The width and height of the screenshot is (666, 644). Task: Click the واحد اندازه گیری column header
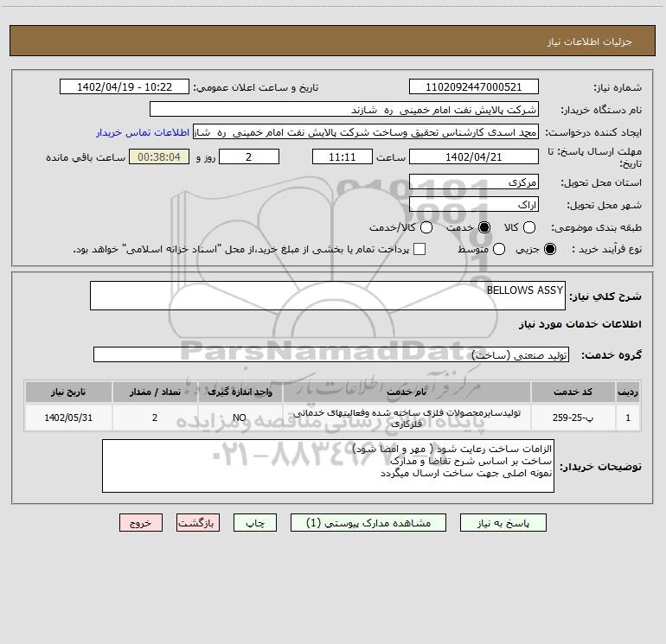point(240,392)
